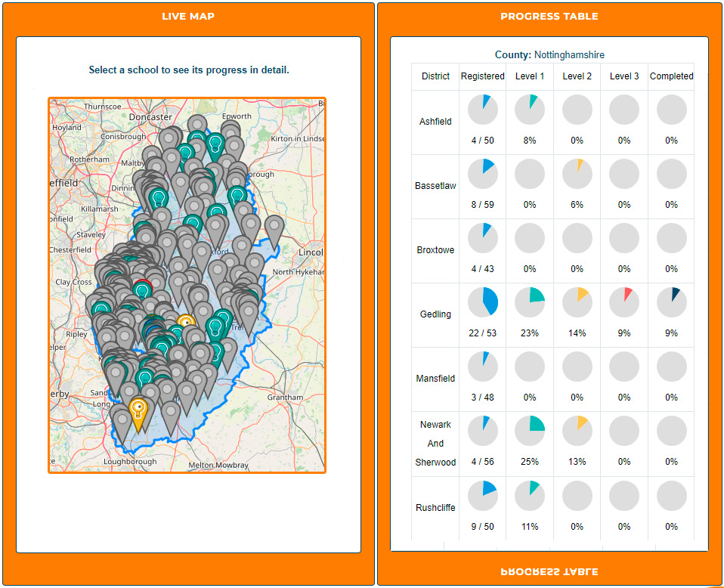Select Bassetlaw's Level 2 pie chart

pyautogui.click(x=577, y=173)
